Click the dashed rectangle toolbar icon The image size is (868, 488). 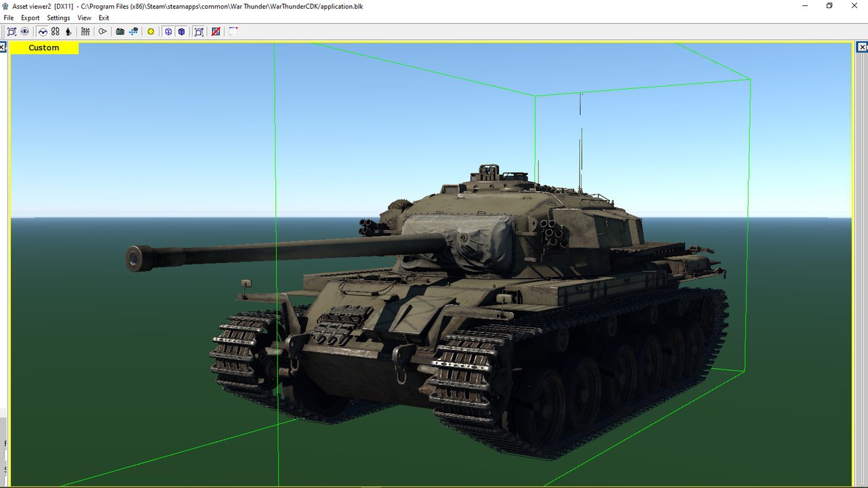coord(233,31)
